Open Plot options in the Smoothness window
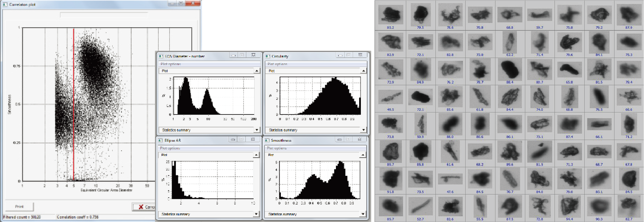 pos(277,147)
